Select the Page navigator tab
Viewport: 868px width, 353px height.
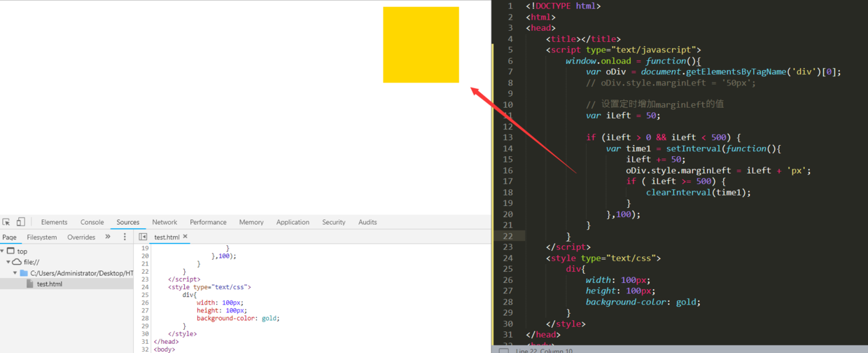(x=9, y=237)
